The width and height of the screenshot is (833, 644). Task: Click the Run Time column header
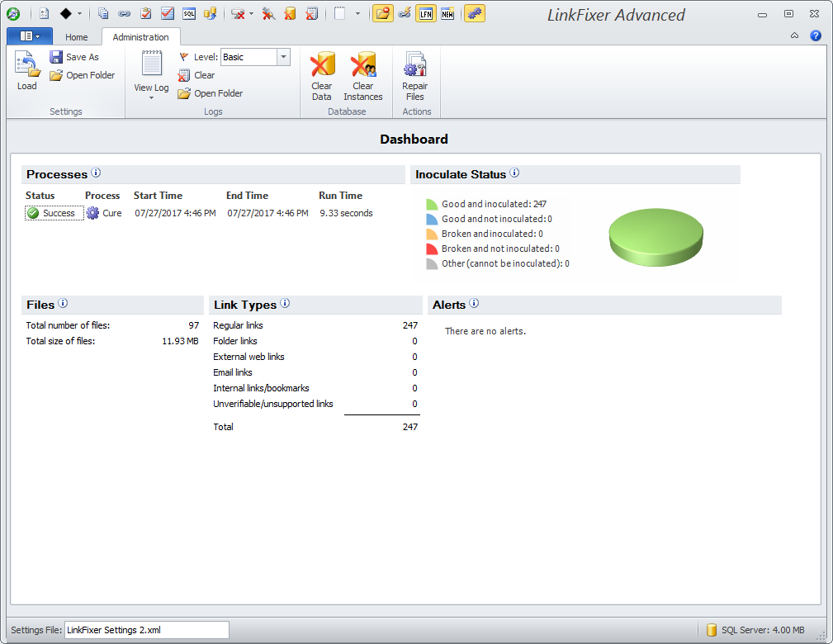[x=340, y=196]
